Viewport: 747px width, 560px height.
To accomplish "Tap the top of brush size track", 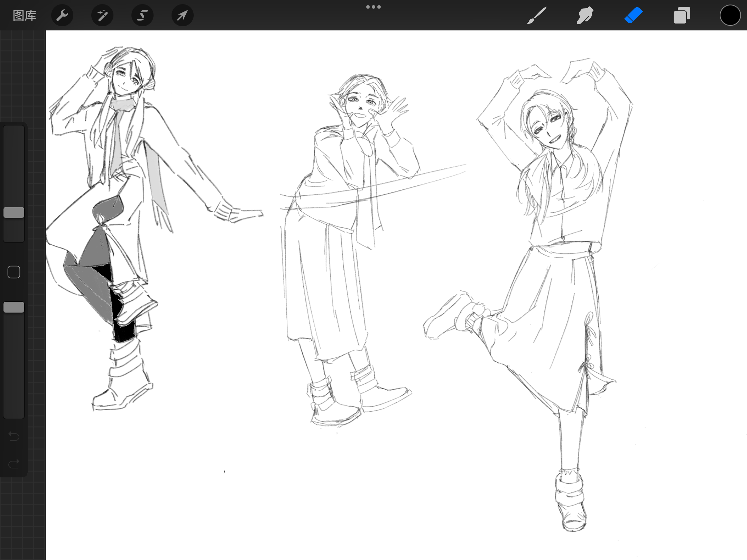I will point(14,133).
